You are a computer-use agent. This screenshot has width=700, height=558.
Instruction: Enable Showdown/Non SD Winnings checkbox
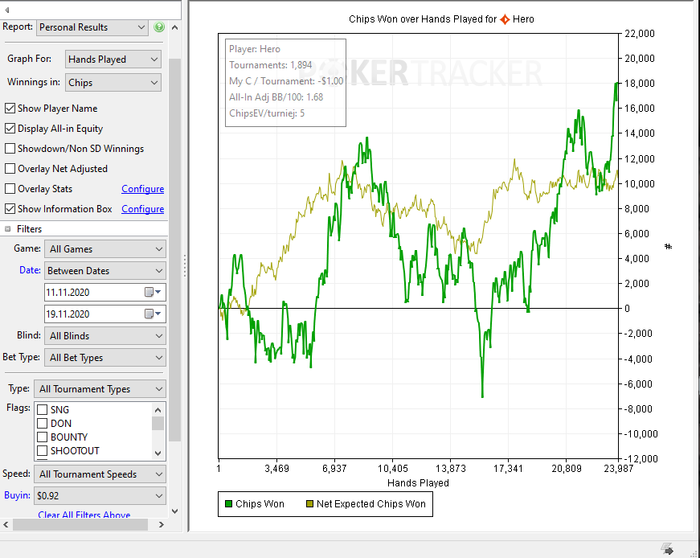pos(10,149)
